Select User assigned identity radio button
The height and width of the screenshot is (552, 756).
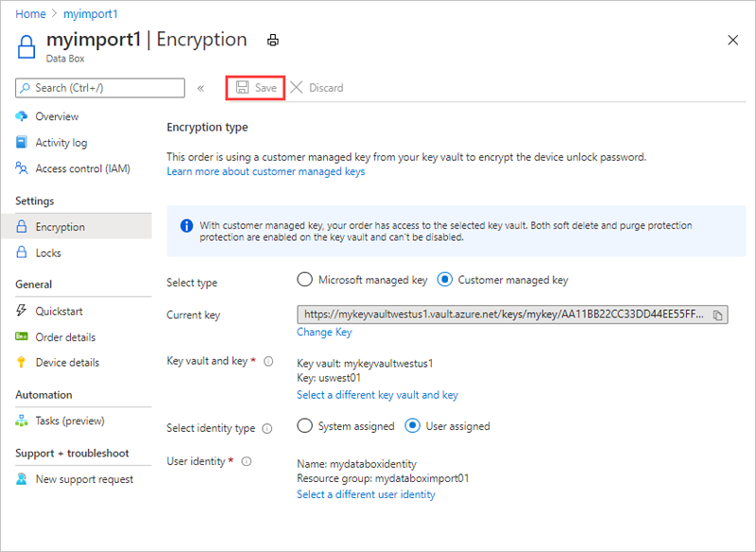pos(412,426)
